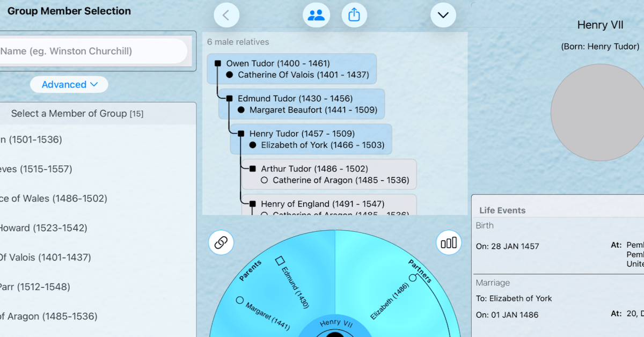Expand the Advanced search options
This screenshot has height=337, width=644.
point(69,84)
